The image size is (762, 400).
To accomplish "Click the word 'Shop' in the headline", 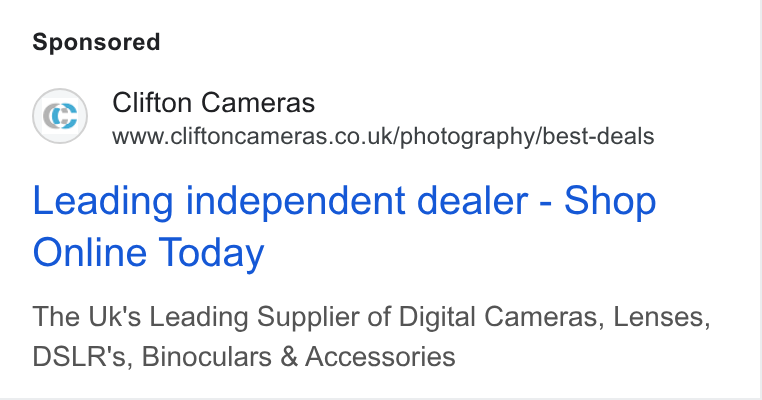I will click(610, 201).
